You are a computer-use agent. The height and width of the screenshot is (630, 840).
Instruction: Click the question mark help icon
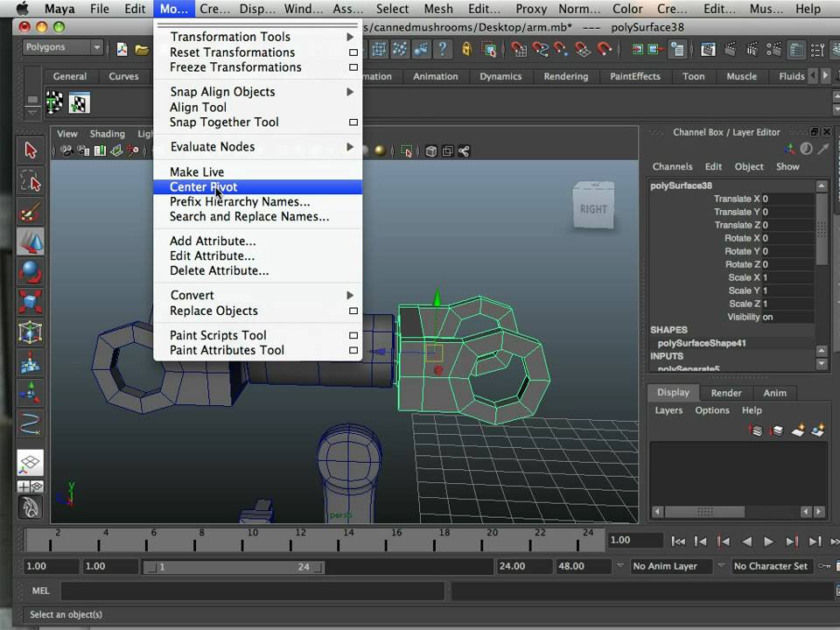443,49
